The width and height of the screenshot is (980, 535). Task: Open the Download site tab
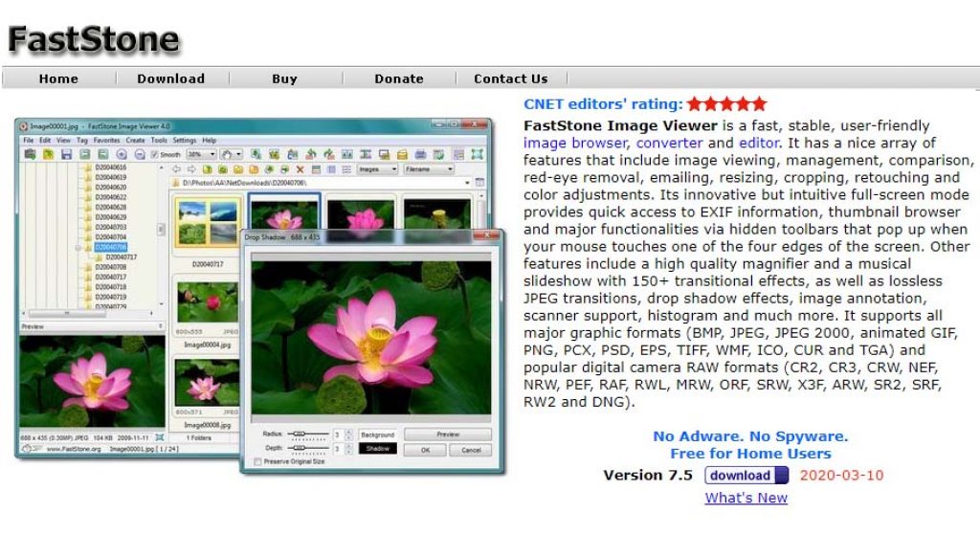(x=171, y=78)
